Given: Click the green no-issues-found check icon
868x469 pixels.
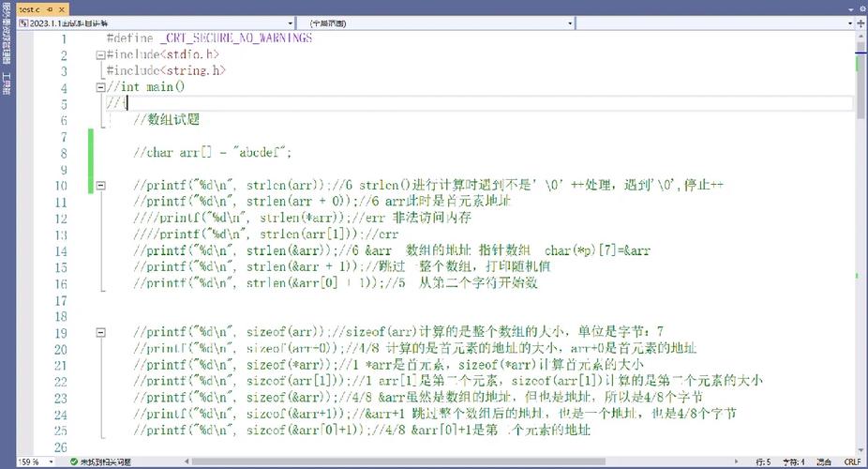Looking at the screenshot, I should pyautogui.click(x=73, y=461).
